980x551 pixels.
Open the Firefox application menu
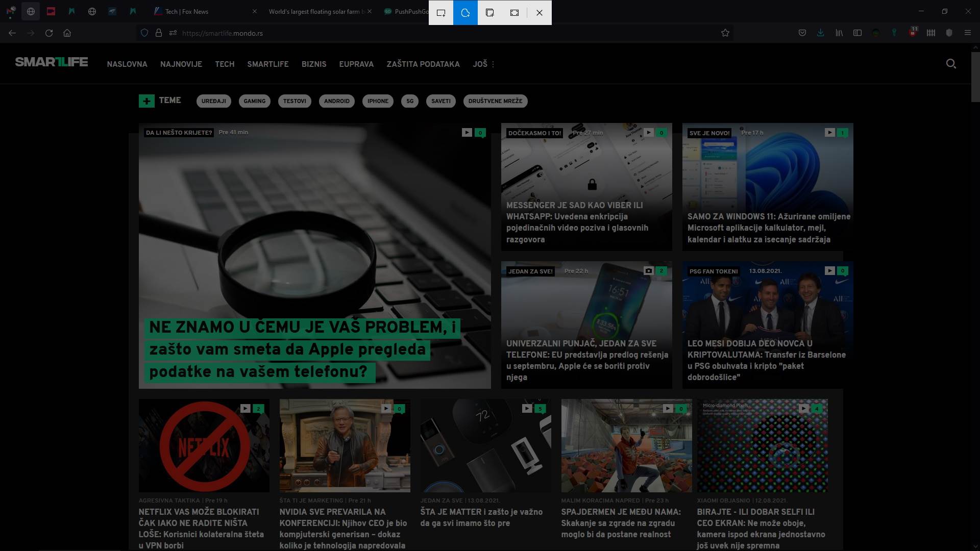968,33
